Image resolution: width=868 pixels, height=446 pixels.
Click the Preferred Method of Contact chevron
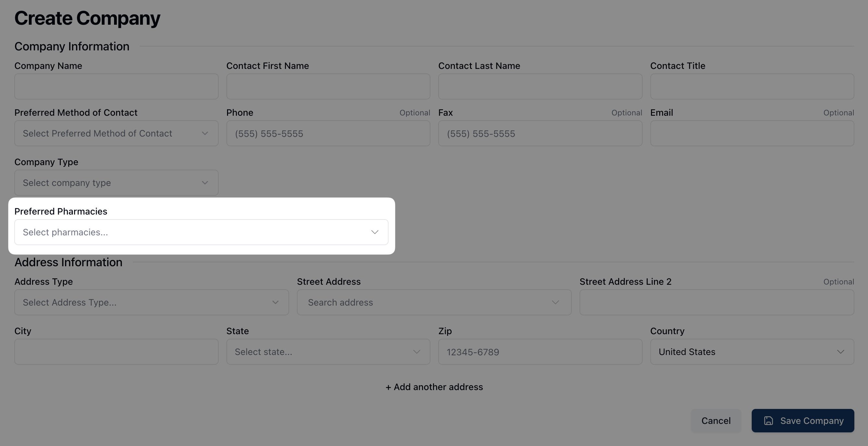(x=205, y=134)
